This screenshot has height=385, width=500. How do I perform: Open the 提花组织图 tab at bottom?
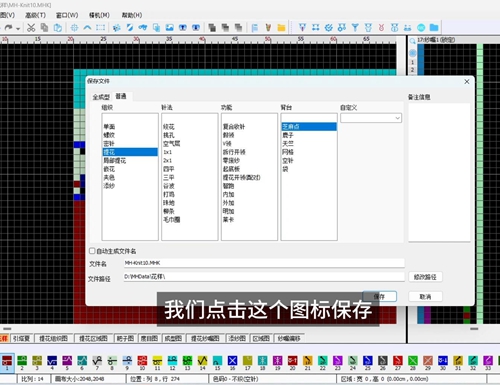53,339
